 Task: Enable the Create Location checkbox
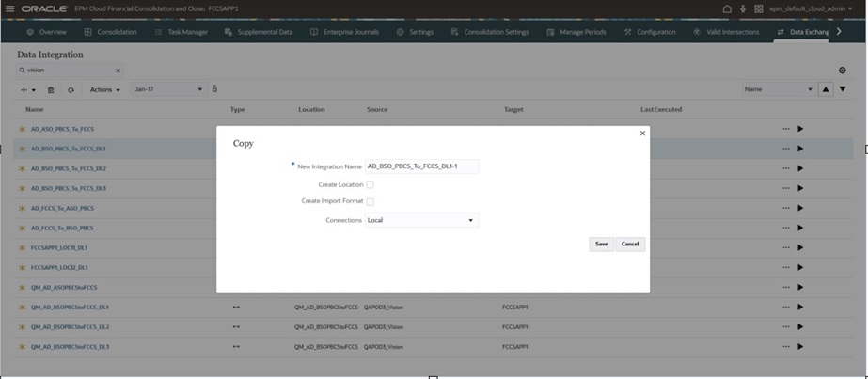[x=370, y=184]
